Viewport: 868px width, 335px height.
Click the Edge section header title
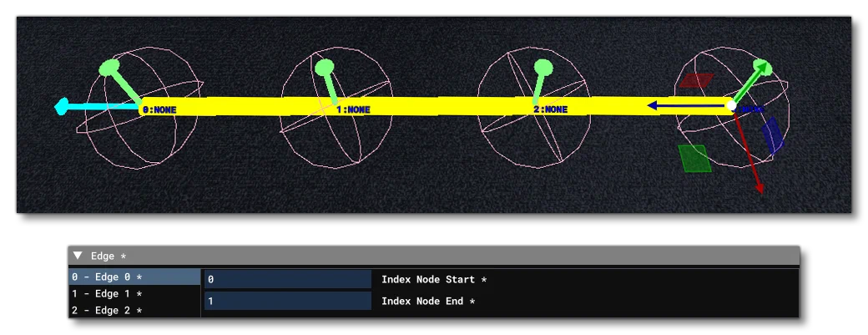tap(108, 256)
